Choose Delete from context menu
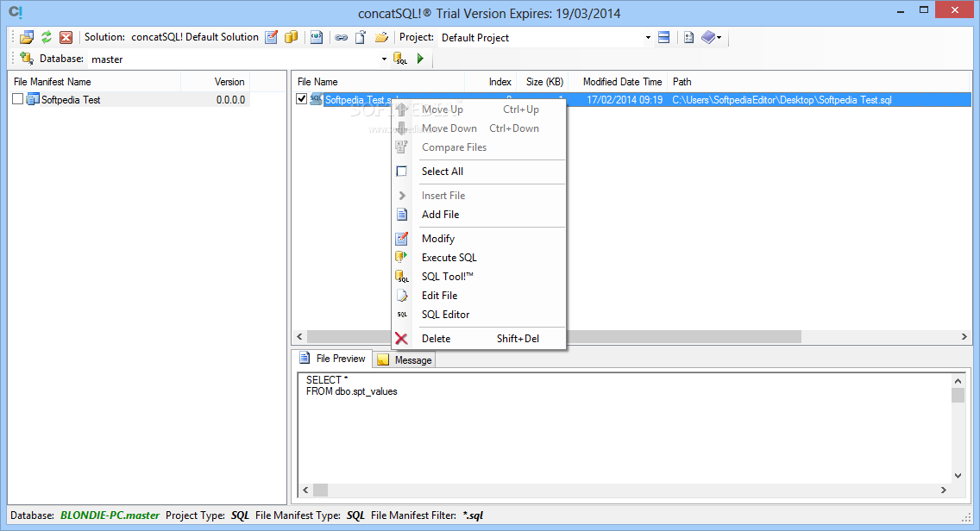The width and height of the screenshot is (980, 531). tap(479, 339)
